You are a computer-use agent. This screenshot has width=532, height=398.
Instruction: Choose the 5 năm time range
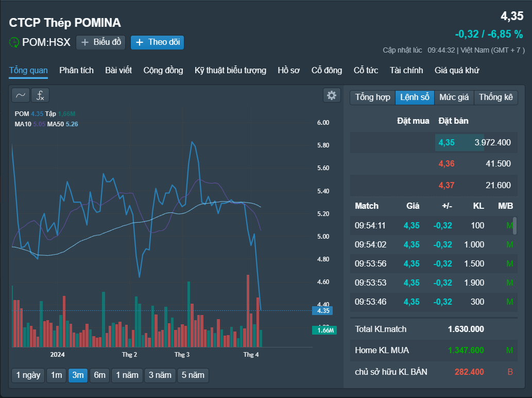193,375
